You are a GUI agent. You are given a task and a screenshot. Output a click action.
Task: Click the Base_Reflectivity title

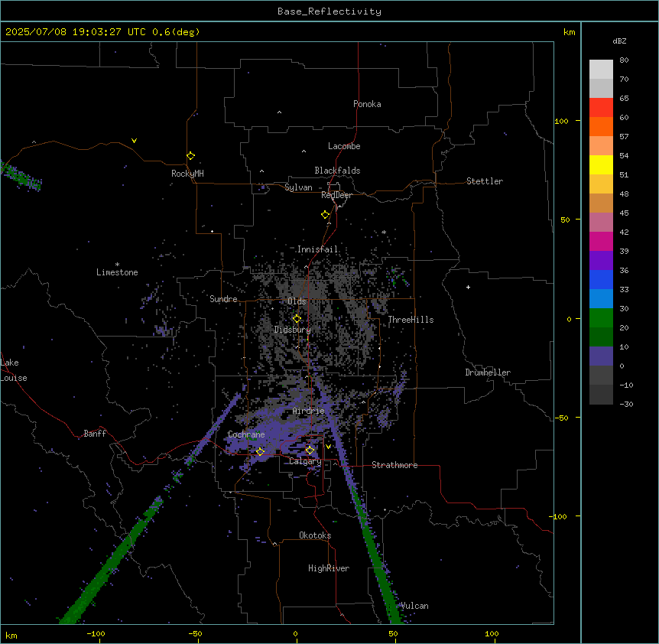[329, 11]
